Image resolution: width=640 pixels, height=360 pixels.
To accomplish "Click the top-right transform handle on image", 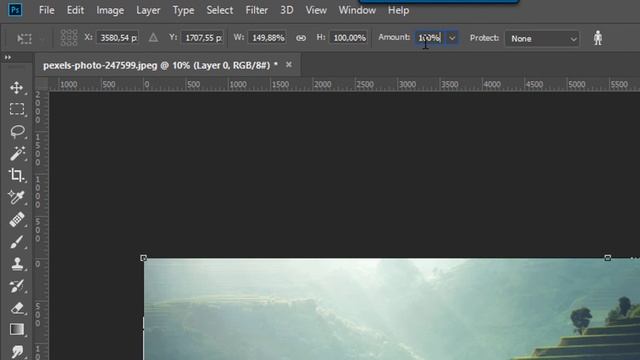I will (608, 258).
